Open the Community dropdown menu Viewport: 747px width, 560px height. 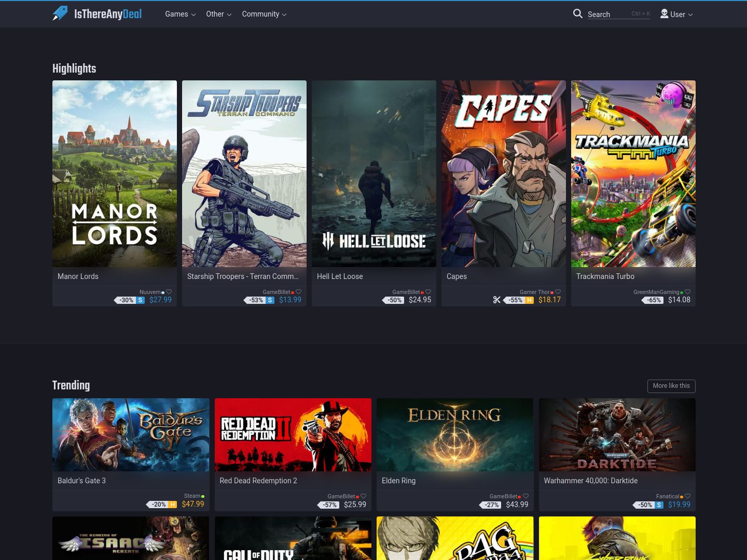click(x=264, y=14)
